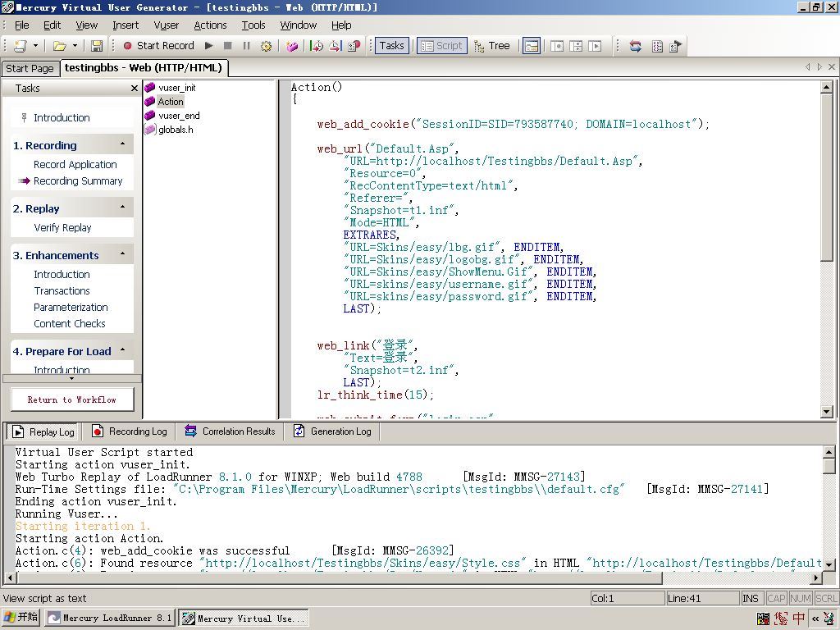The image size is (840, 630).
Task: Open the Edit menu
Action: tap(52, 25)
